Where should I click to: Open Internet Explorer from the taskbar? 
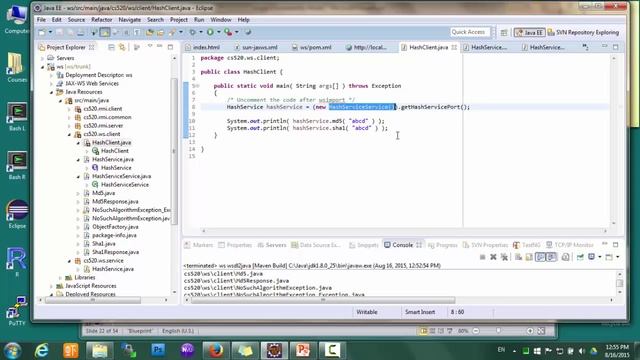pyautogui.click(x=41, y=350)
